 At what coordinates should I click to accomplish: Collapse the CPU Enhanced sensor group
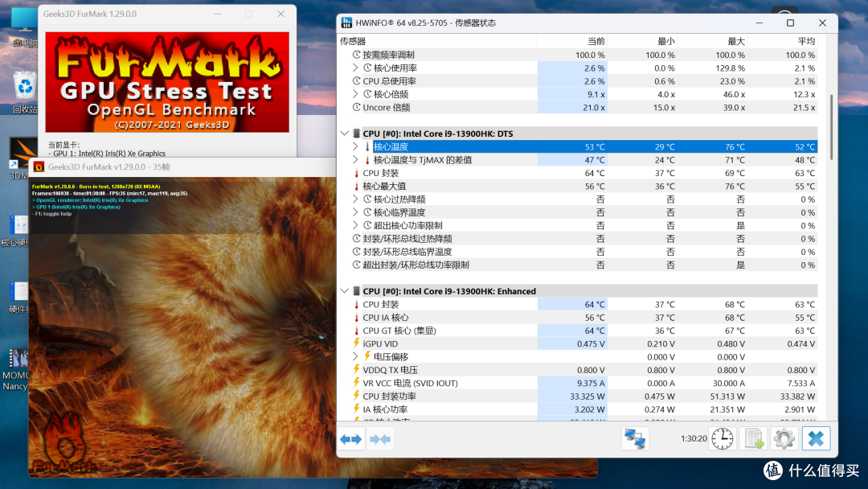click(344, 290)
